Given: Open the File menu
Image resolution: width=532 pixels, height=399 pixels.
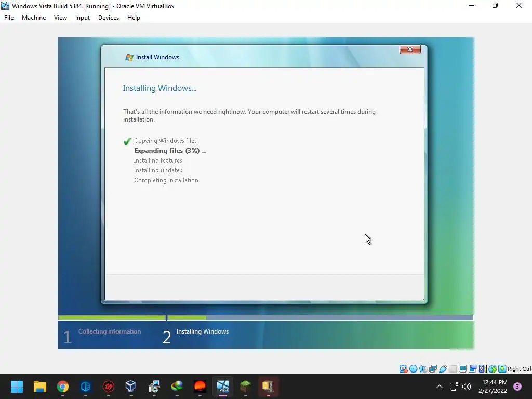Looking at the screenshot, I should pyautogui.click(x=9, y=18).
